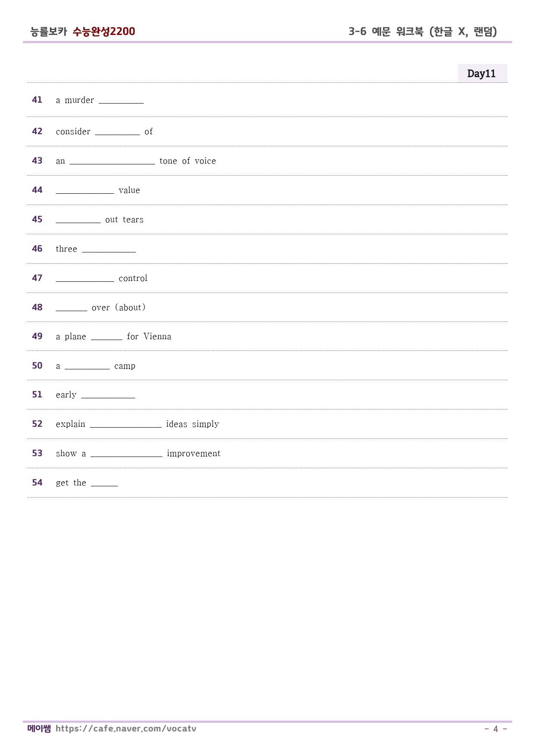Image resolution: width=535 pixels, height=756 pixels.
Task: Click the '3-6 예문 워크북' header text
Action: [386, 31]
